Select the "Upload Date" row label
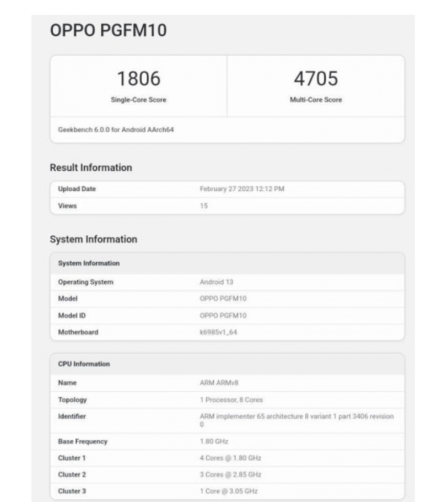The image size is (448, 502). point(77,189)
